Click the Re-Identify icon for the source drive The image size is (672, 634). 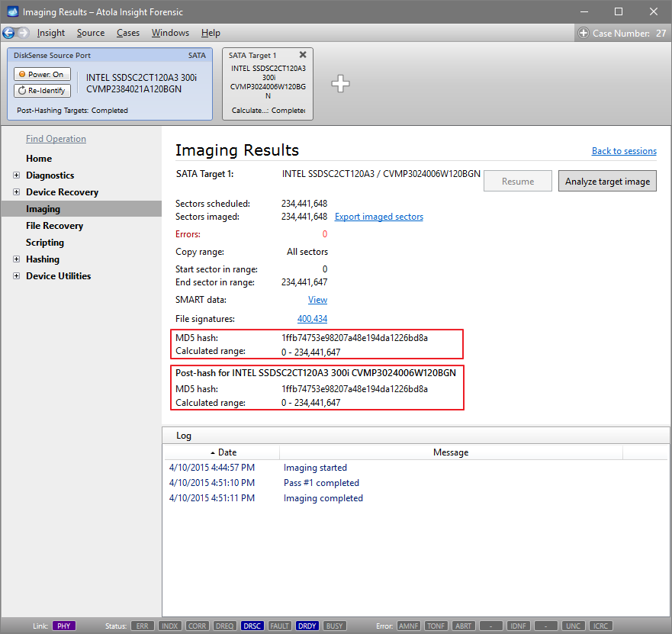[x=24, y=90]
